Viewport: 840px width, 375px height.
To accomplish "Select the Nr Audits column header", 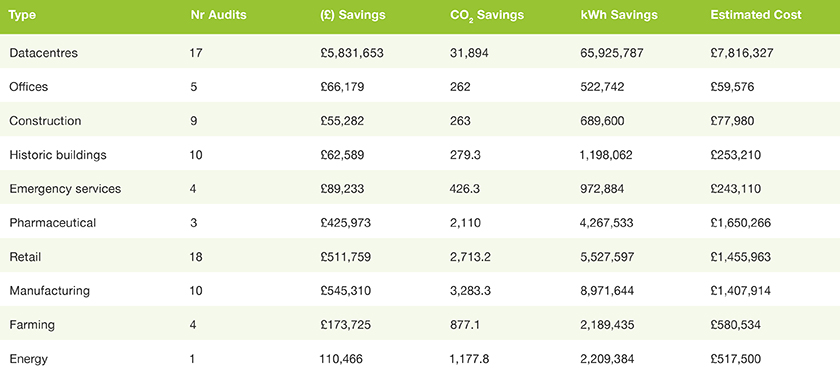I will [219, 15].
